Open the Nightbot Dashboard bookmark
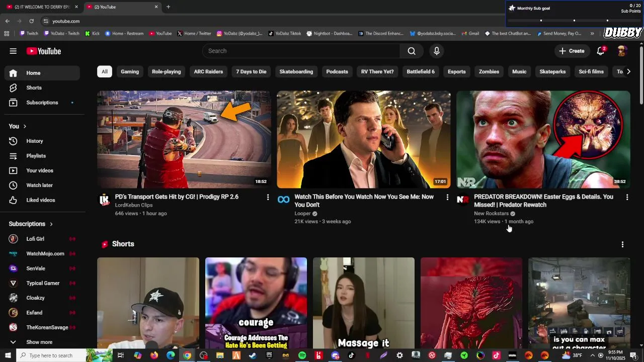This screenshot has height=362, width=644. coord(330,34)
